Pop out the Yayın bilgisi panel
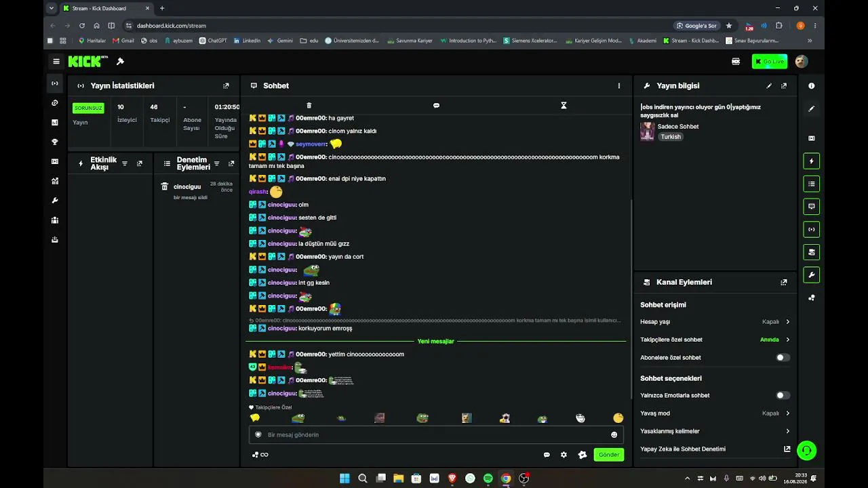The width and height of the screenshot is (868, 488). 784,86
